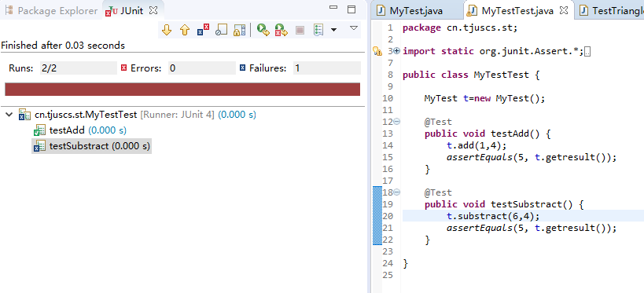Collapse cn.tjuscs.st.MyTestTest tree node
Image resolution: width=644 pixels, height=293 pixels.
click(9, 115)
